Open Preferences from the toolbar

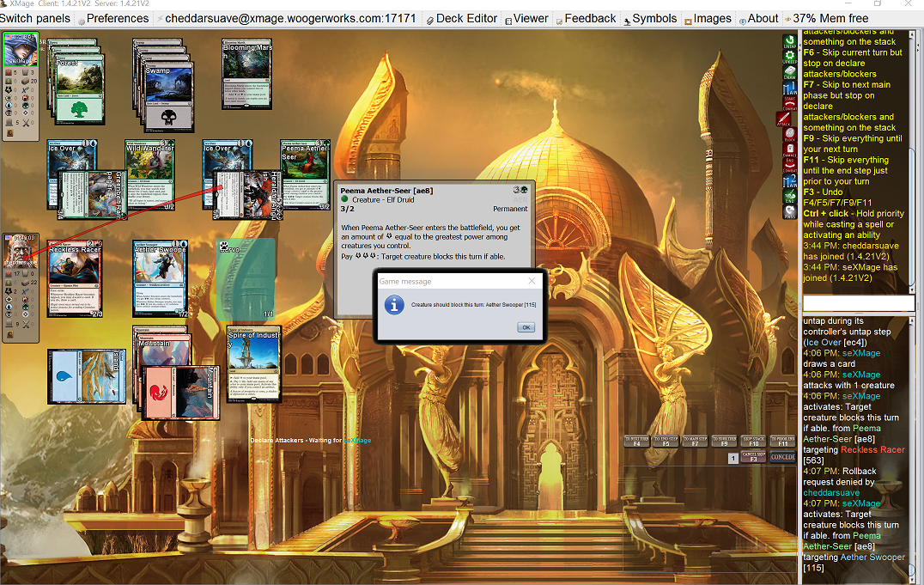(x=113, y=18)
